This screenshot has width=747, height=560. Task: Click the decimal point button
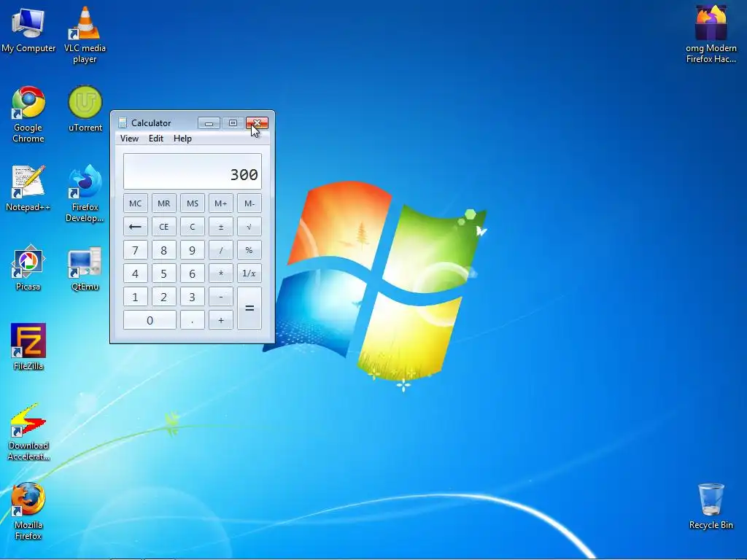click(x=193, y=320)
